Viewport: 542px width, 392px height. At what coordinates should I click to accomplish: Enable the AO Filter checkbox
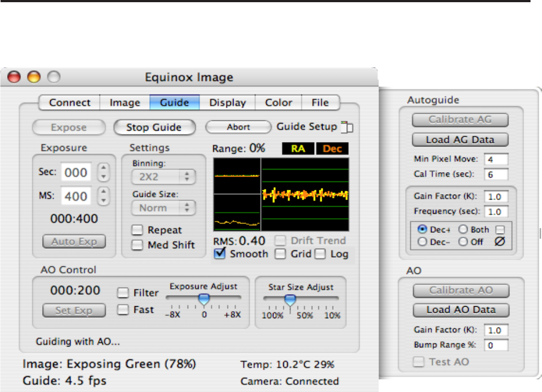click(x=123, y=293)
